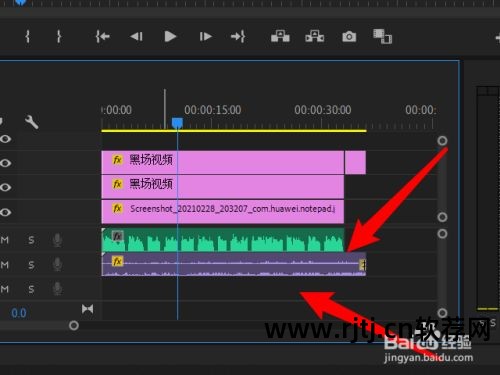This screenshot has height=375, width=500.
Task: Mark Out point with the right brace button
Action: click(59, 36)
